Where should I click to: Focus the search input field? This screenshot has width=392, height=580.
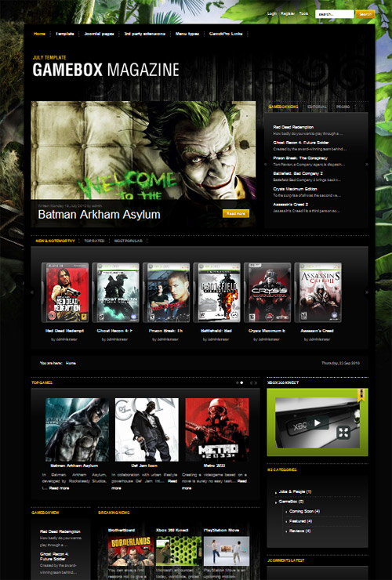coord(334,14)
